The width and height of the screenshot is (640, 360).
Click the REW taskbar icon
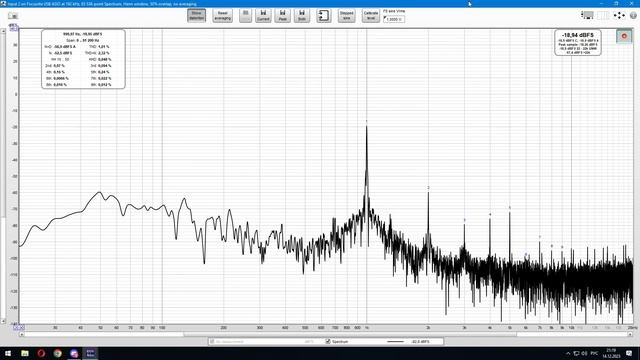90,353
